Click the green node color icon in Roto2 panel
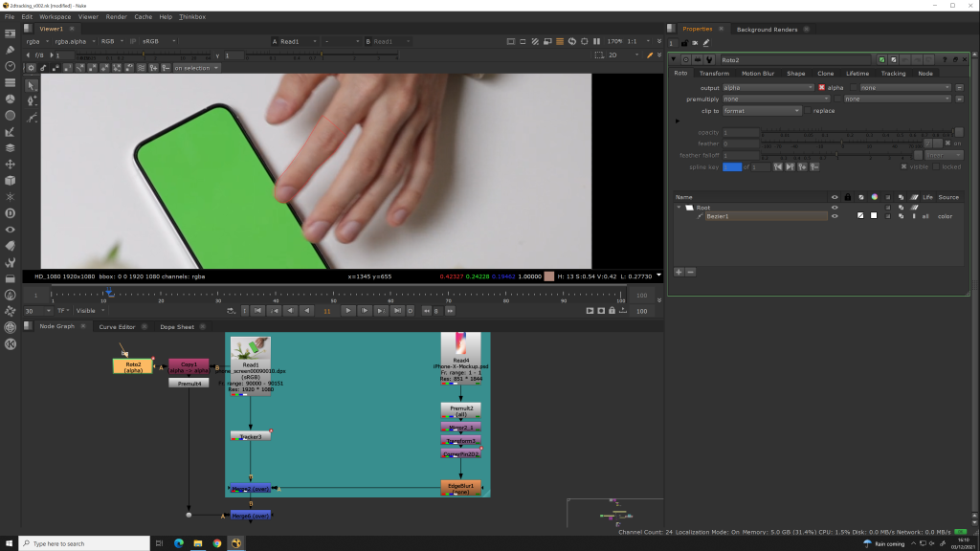Viewport: 980px width, 551px height. (x=881, y=60)
